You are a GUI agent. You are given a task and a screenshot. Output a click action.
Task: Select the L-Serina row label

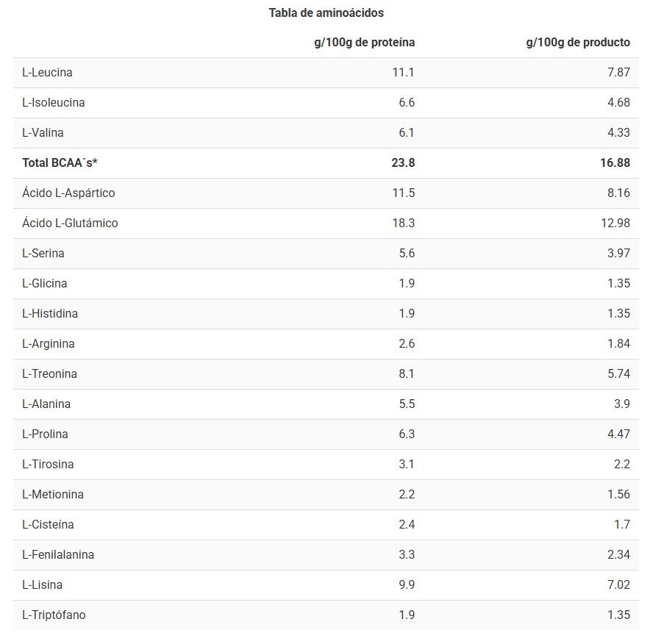pos(43,254)
